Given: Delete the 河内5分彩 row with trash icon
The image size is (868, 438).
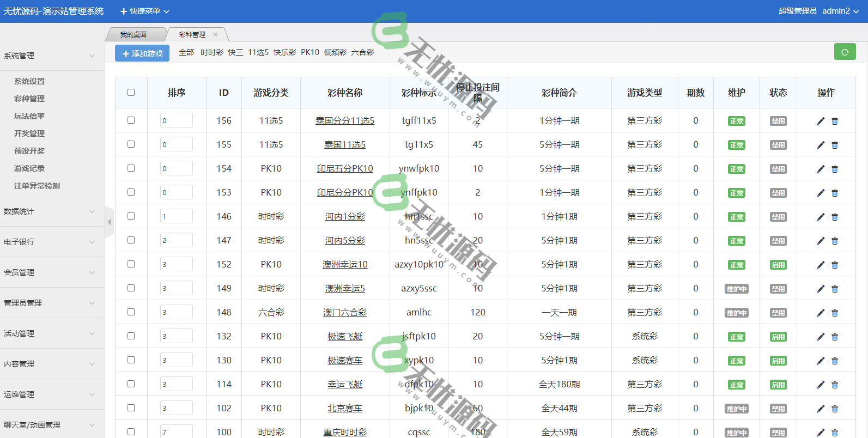Looking at the screenshot, I should (835, 241).
